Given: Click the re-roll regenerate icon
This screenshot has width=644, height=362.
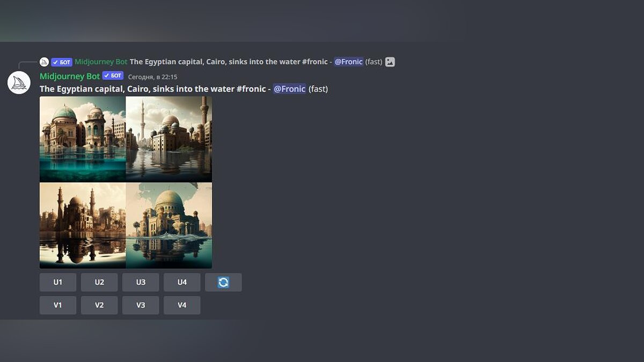Looking at the screenshot, I should click(x=223, y=282).
